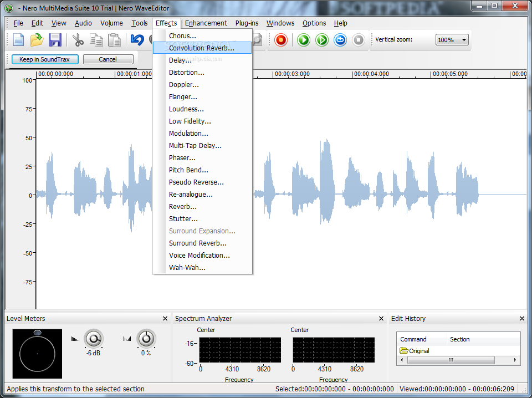This screenshot has width=532, height=398.
Task: Open the Windows menu
Action: point(280,23)
